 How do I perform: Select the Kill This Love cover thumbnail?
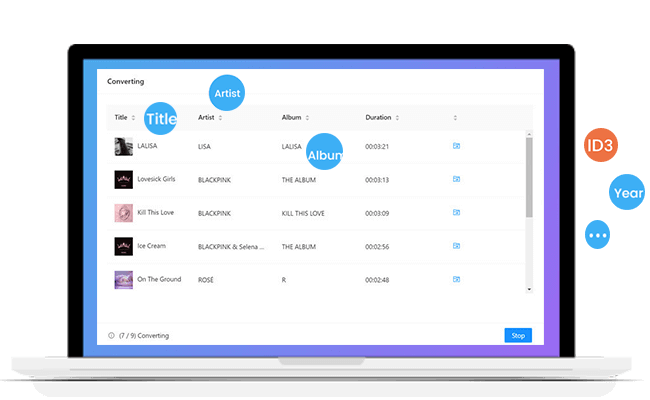124,213
